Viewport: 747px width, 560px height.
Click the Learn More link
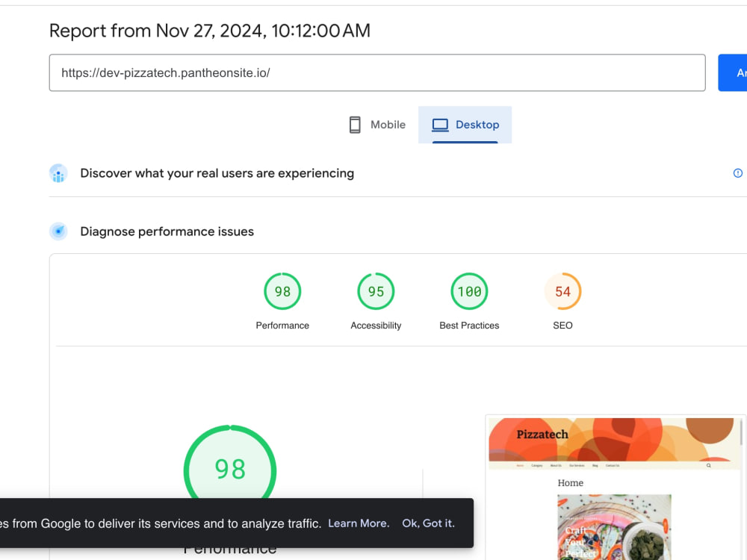click(x=359, y=523)
